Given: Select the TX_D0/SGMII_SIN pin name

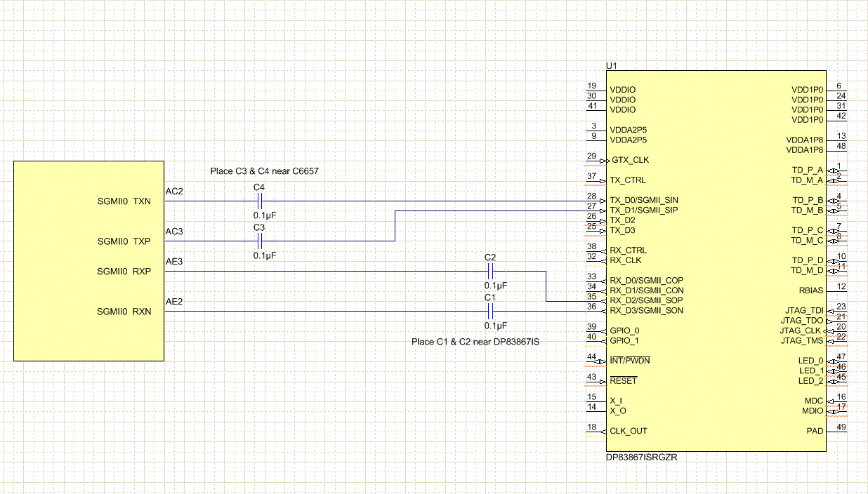Looking at the screenshot, I should (x=644, y=200).
